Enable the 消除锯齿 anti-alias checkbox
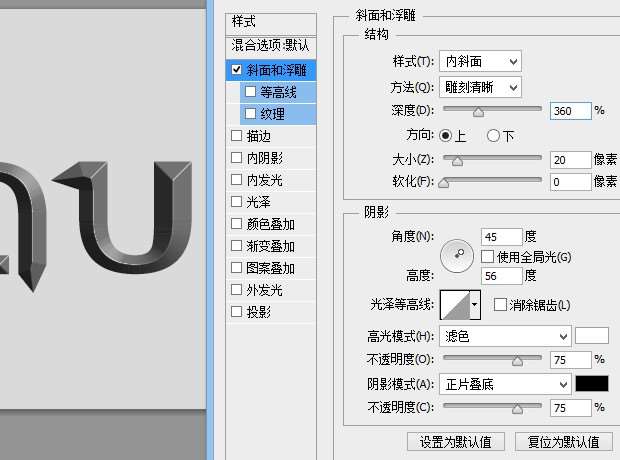This screenshot has height=460, width=620. (x=500, y=305)
